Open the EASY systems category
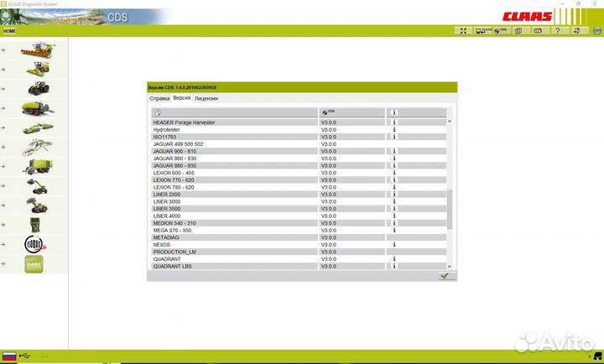The height and width of the screenshot is (364, 604). (34, 264)
